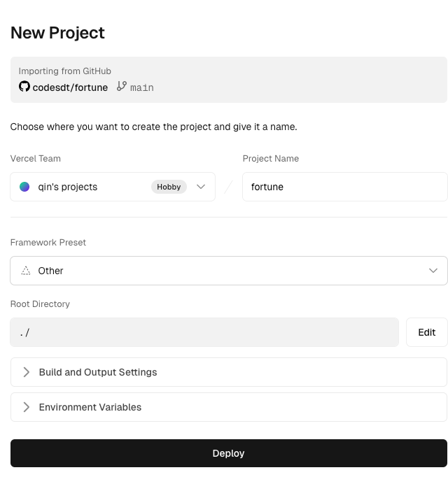Screen dimensions: 448x477
Task: Click the Project Name input field
Action: (x=345, y=187)
